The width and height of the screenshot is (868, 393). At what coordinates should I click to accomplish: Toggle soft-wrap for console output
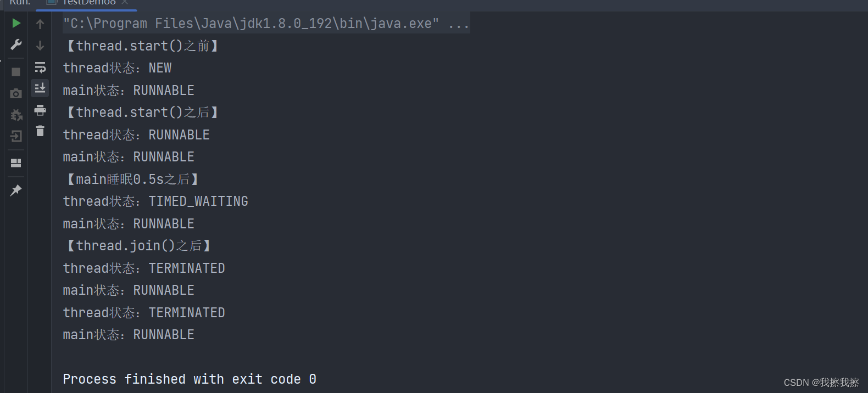tap(40, 67)
